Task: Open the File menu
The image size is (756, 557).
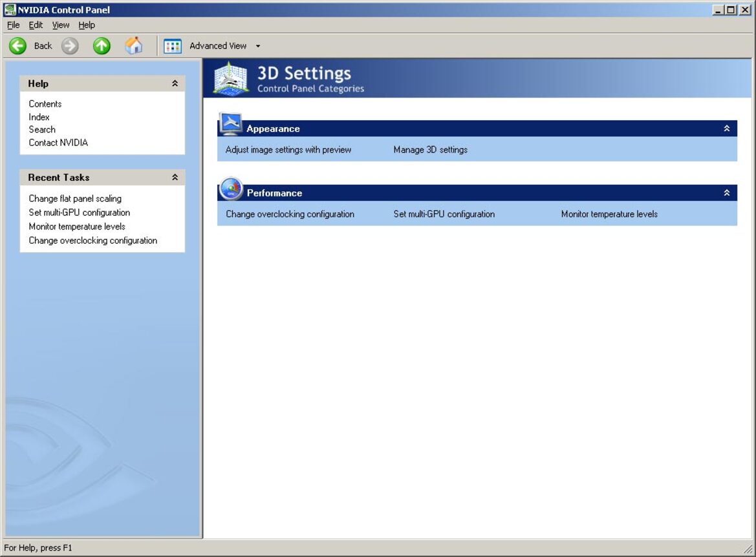Action: click(x=14, y=25)
